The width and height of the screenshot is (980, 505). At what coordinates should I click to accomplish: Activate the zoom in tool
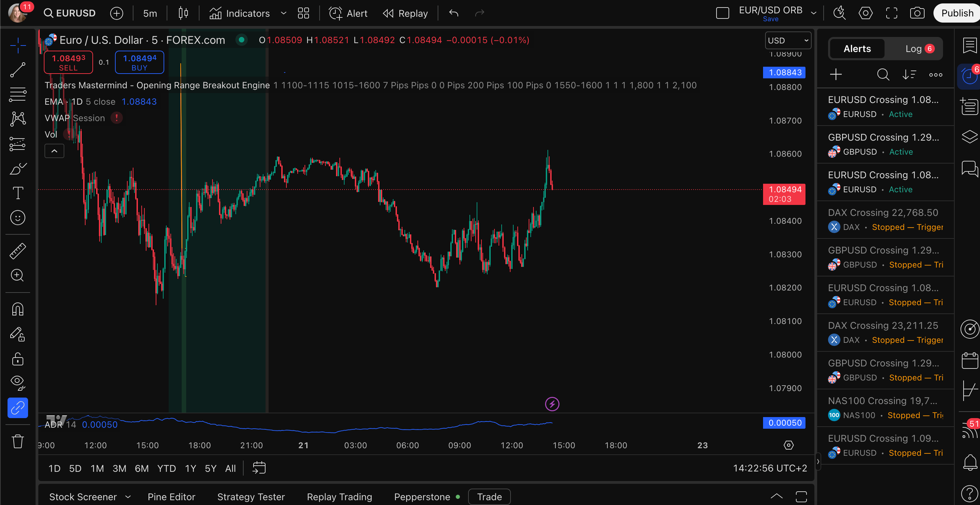[17, 275]
